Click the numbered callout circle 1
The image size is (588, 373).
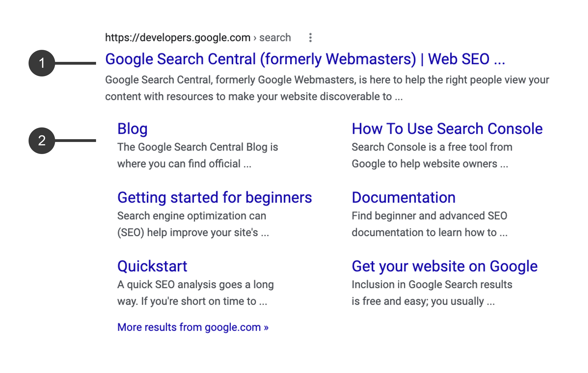pos(42,63)
